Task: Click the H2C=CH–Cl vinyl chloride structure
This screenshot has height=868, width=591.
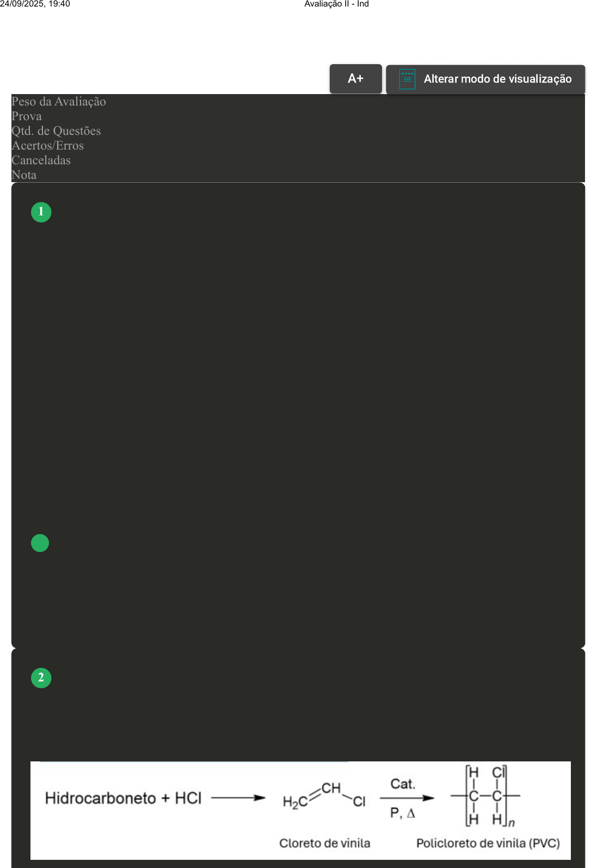Action: click(324, 796)
